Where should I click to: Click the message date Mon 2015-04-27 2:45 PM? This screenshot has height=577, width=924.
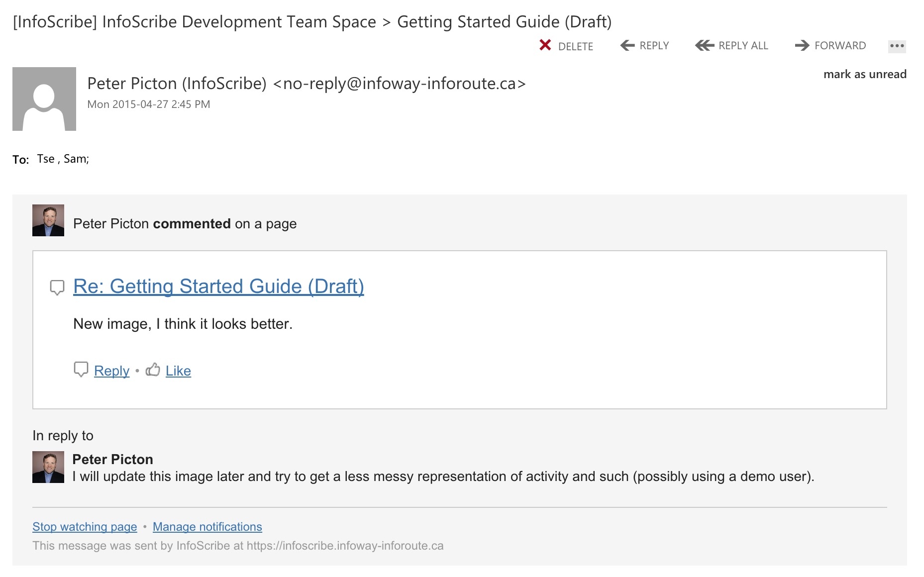pyautogui.click(x=149, y=104)
